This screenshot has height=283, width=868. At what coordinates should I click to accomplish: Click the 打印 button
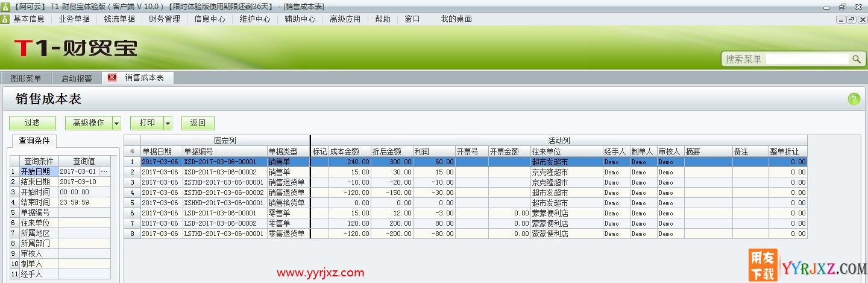point(147,123)
